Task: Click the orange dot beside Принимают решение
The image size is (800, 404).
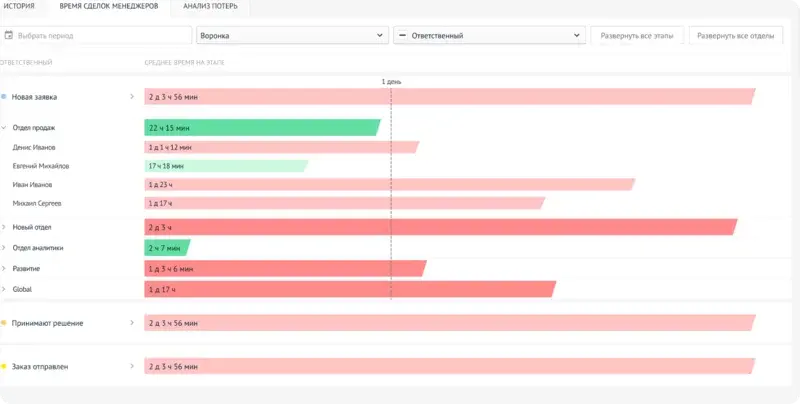Action: (x=4, y=323)
